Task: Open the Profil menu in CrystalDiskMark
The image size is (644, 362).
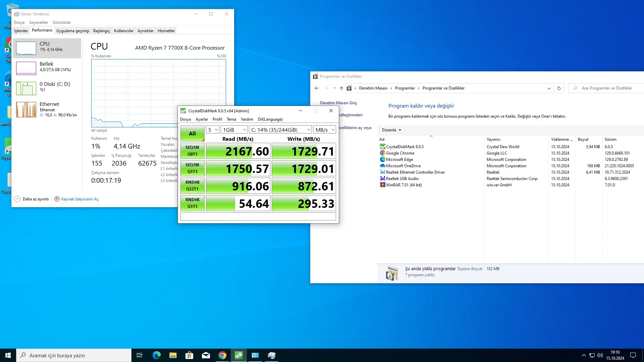Action: tap(217, 119)
